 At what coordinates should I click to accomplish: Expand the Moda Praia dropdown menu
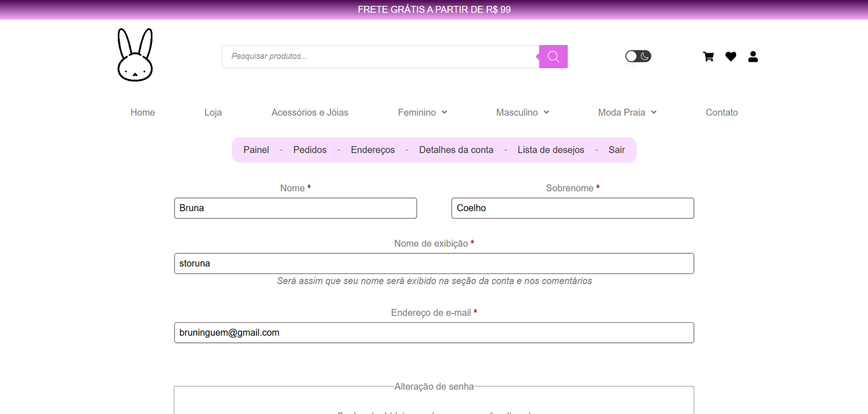(627, 112)
